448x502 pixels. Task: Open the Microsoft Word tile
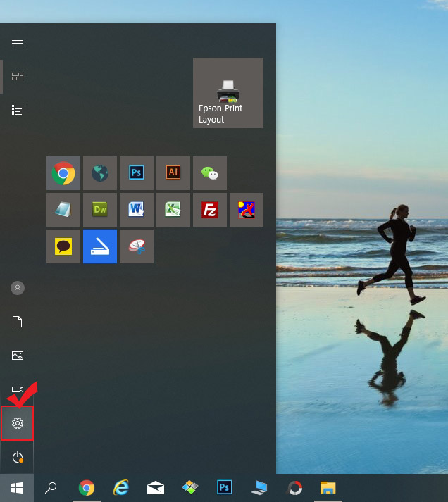[x=137, y=210]
